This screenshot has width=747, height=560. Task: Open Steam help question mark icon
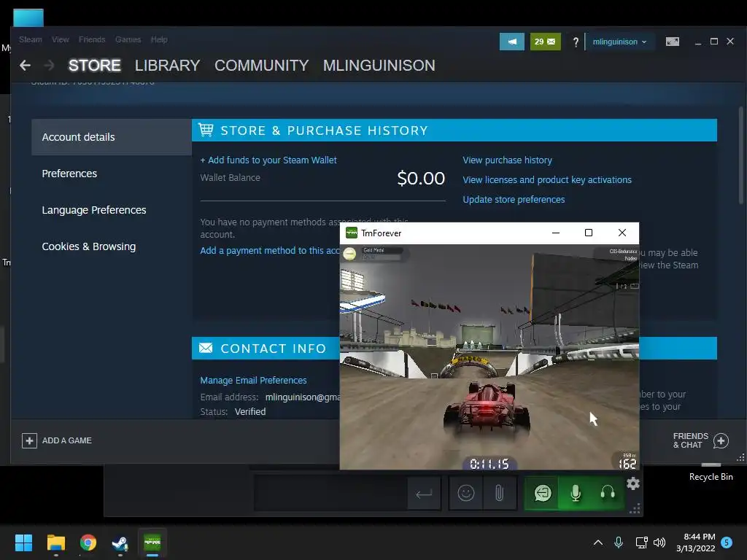(576, 42)
